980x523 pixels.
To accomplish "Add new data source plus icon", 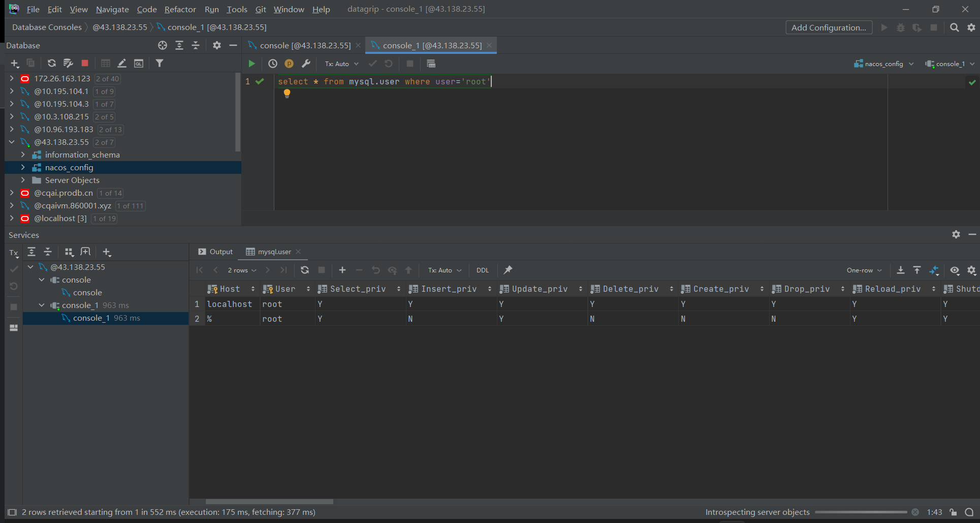I will [15, 63].
